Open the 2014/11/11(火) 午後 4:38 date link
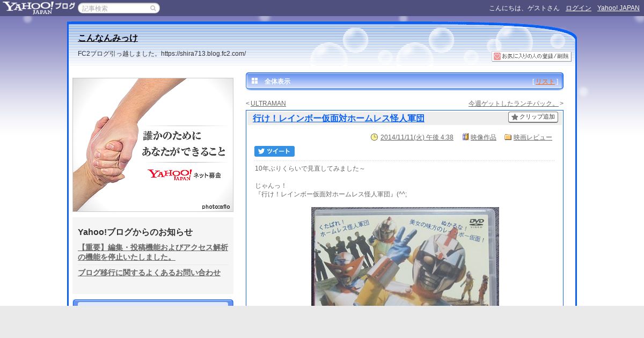The image size is (644, 338). [416, 137]
